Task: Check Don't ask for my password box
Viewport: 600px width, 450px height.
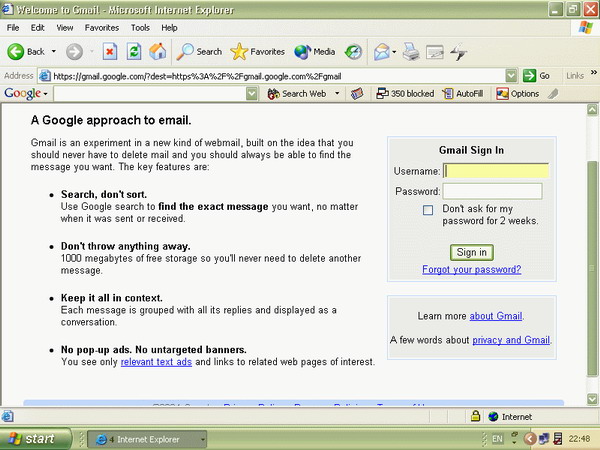Action: click(428, 210)
